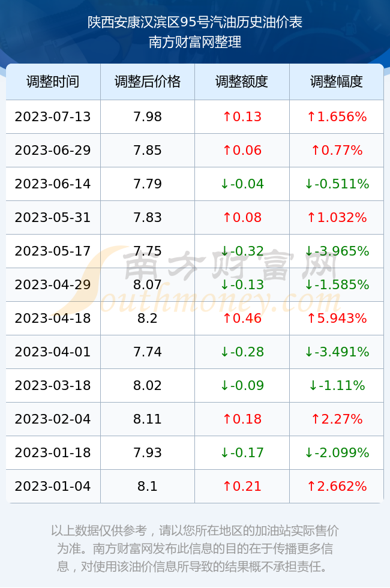The width and height of the screenshot is (390, 588).
Task: Click the 南方财富网整理 subtitle text
Action: [x=195, y=41]
